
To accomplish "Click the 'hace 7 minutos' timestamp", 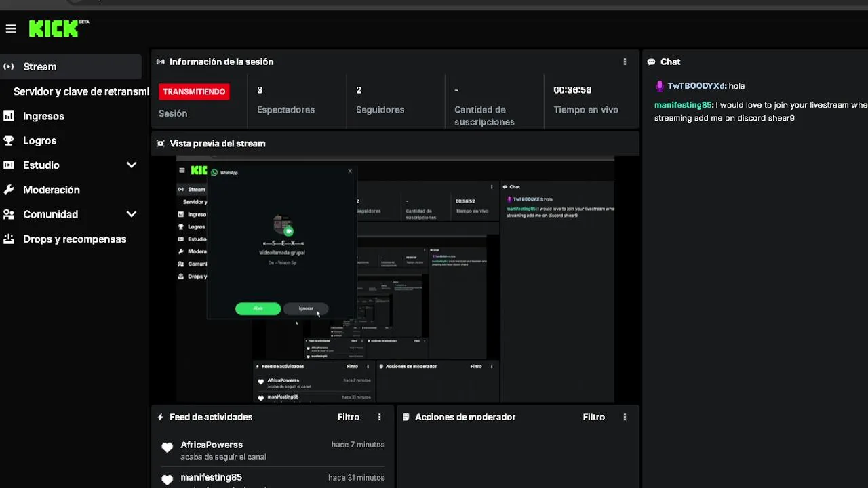I will (x=358, y=445).
